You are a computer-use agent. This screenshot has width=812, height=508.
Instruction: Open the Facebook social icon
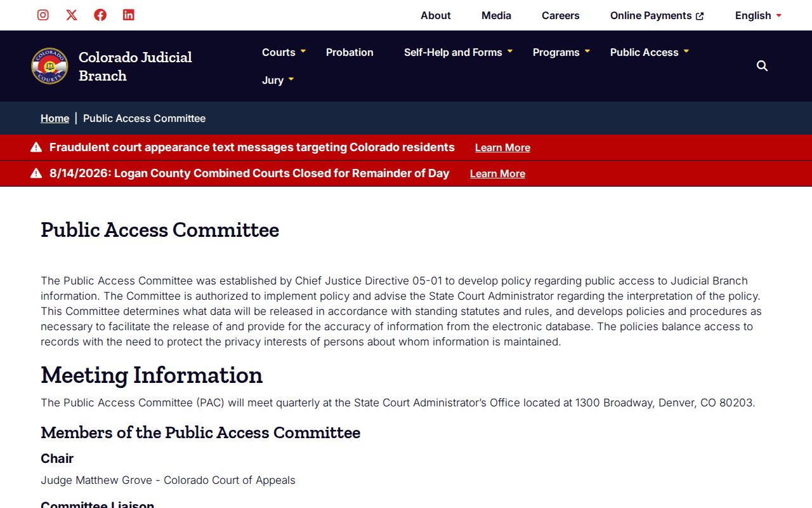(100, 15)
